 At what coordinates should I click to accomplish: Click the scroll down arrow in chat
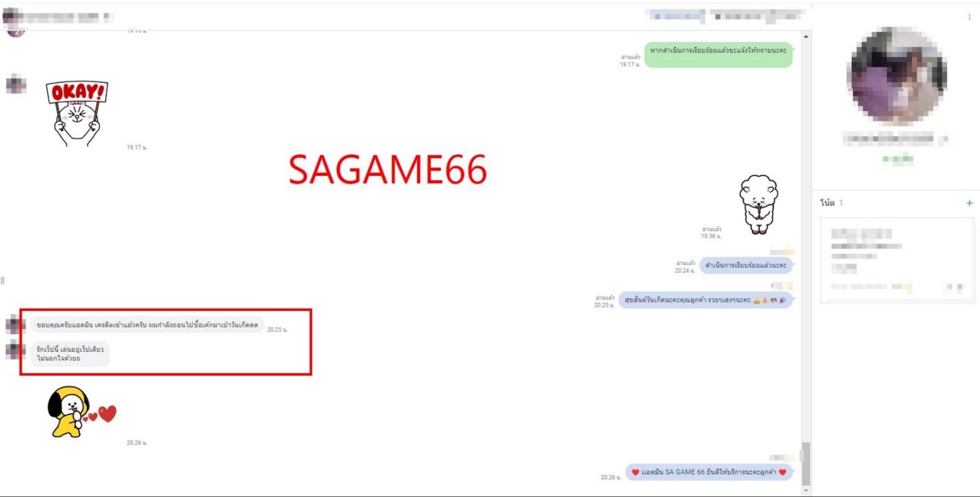point(806,490)
